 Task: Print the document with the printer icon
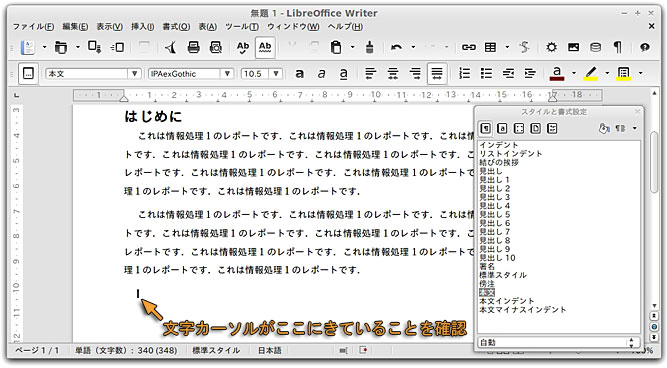pos(194,47)
